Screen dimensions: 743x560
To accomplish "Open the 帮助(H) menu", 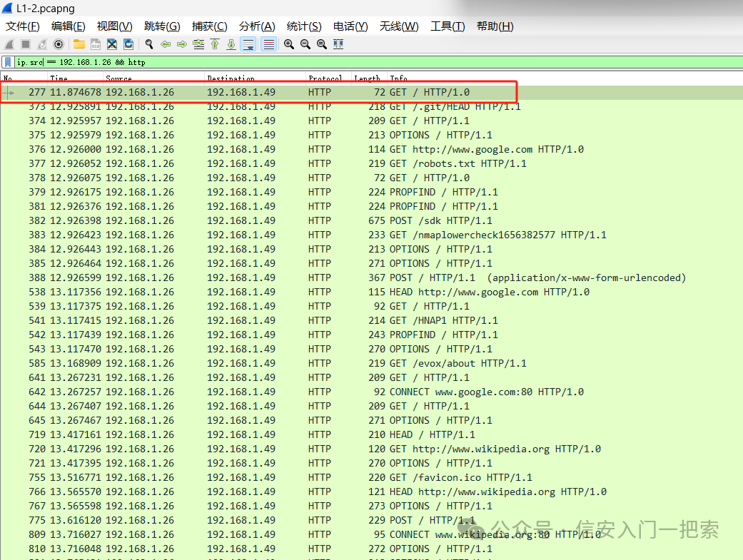I will pos(495,26).
